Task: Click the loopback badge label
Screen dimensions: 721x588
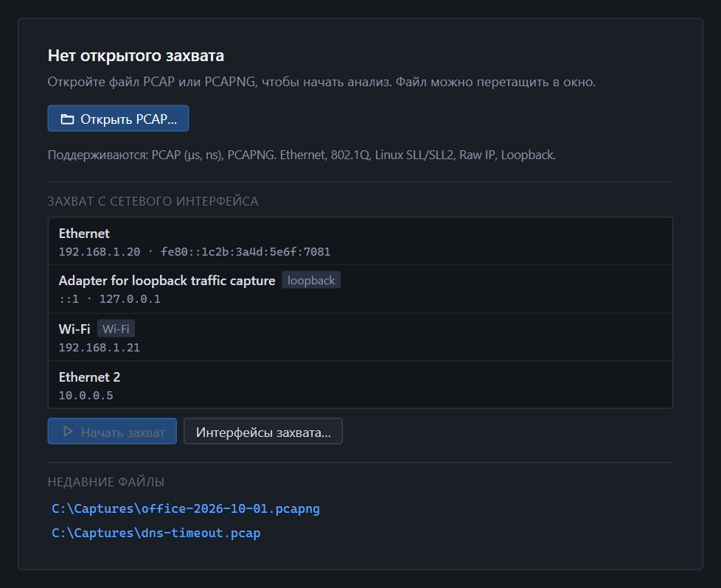Action: [311, 281]
